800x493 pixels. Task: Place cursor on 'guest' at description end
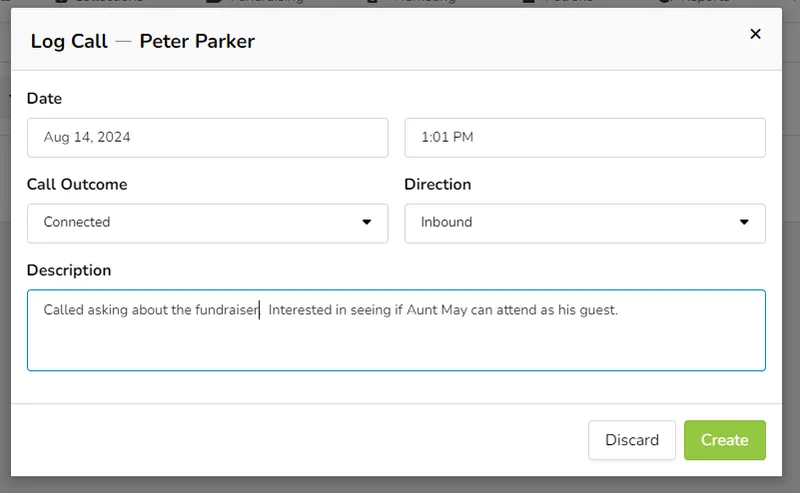tap(597, 310)
